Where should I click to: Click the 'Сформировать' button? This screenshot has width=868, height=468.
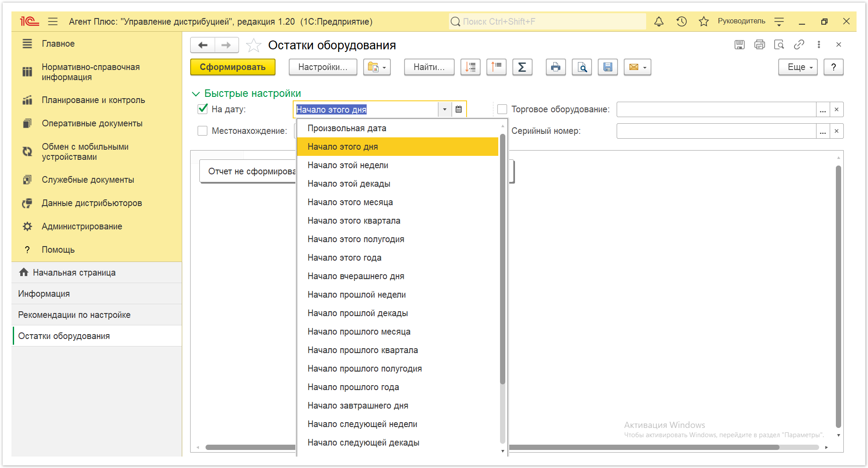(x=233, y=67)
